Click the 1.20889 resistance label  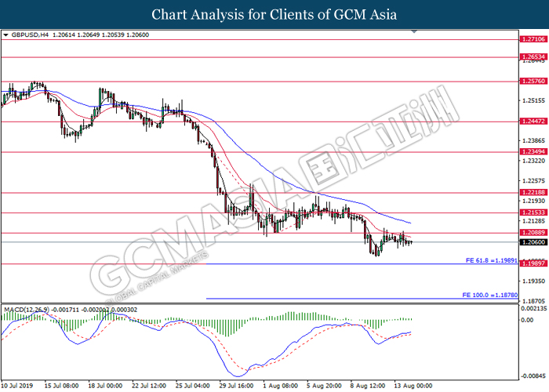pyautogui.click(x=533, y=232)
